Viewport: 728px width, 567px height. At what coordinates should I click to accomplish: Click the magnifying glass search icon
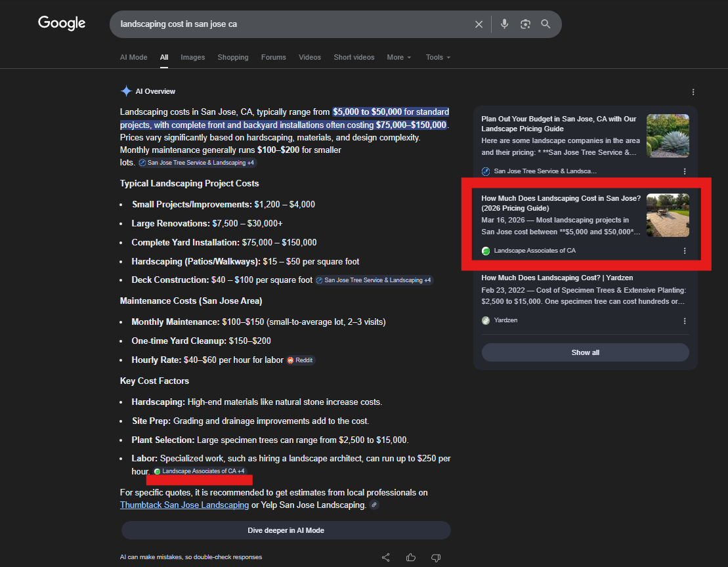click(546, 24)
